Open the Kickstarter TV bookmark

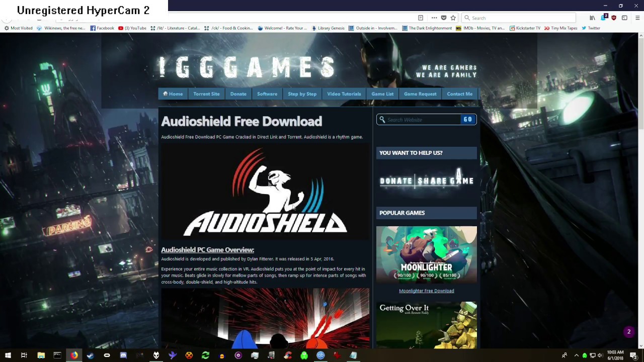tap(525, 28)
